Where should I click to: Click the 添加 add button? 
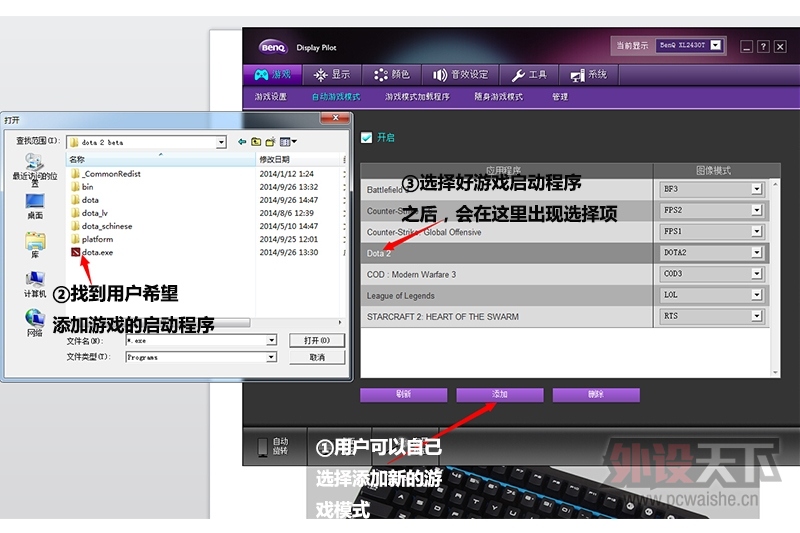[500, 394]
